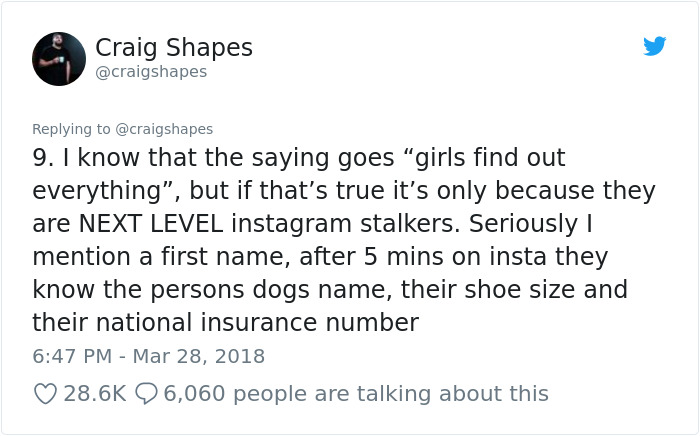Open Craig Shapes' profile picture
The image size is (700, 436).
59,59
